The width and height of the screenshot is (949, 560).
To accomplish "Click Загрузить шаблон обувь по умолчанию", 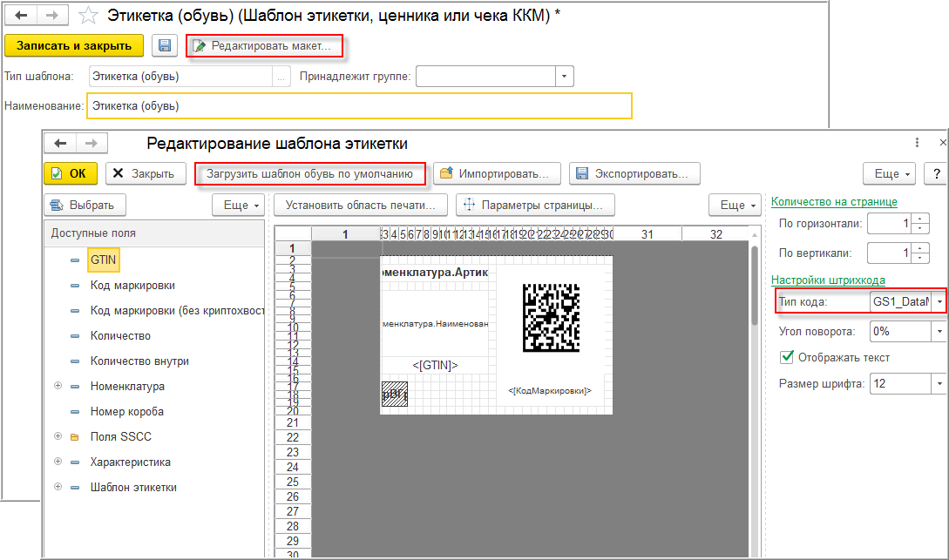I will click(309, 174).
